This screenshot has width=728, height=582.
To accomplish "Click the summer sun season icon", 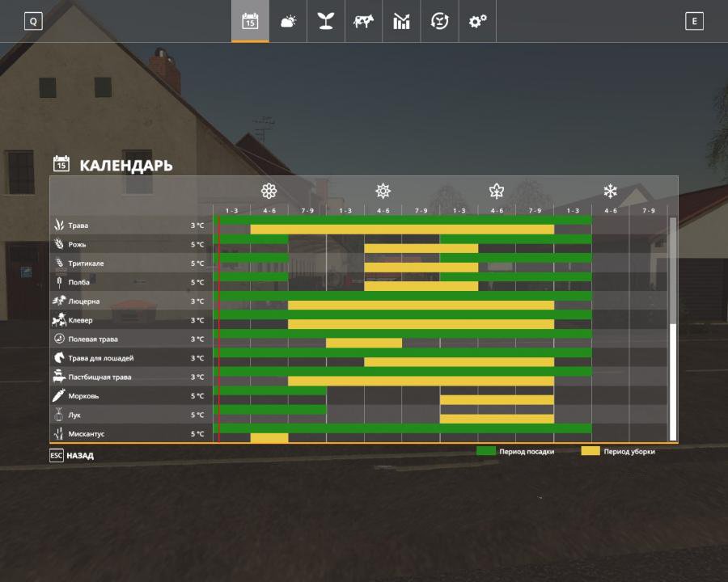I will (x=383, y=191).
